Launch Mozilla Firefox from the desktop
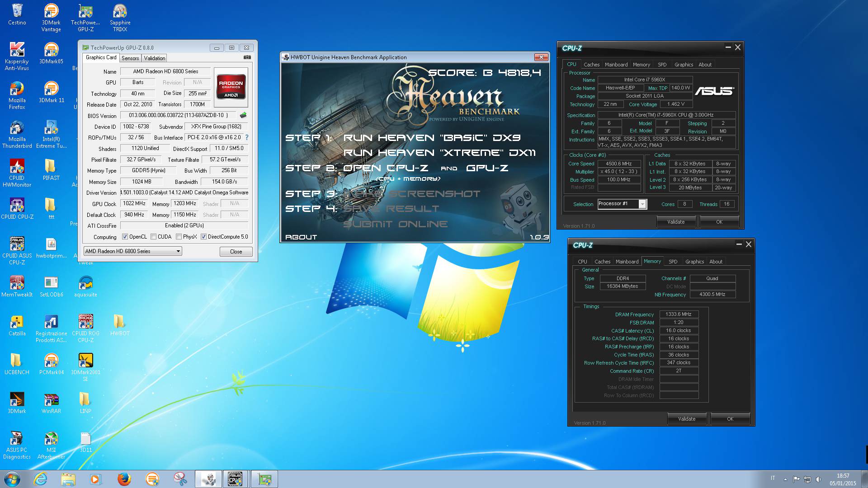Viewport: 868px width, 488px height. 17,95
